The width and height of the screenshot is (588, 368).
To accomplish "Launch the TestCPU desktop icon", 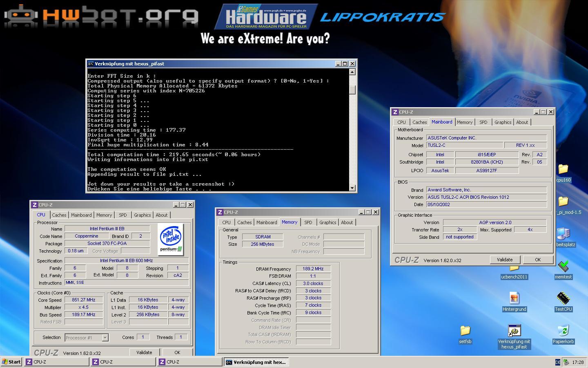I will (x=563, y=298).
